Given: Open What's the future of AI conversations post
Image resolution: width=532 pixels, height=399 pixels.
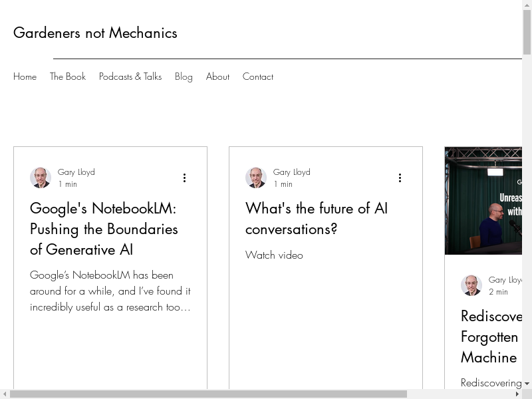Looking at the screenshot, I should 317,218.
